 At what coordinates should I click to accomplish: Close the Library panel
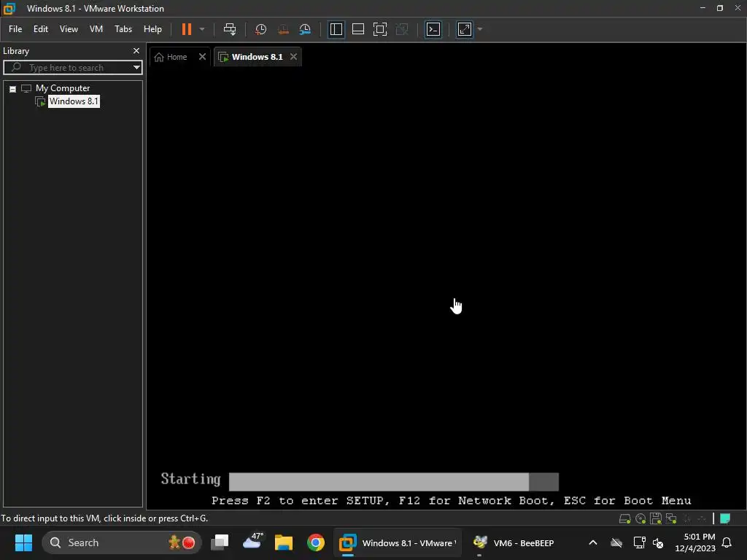tap(136, 50)
